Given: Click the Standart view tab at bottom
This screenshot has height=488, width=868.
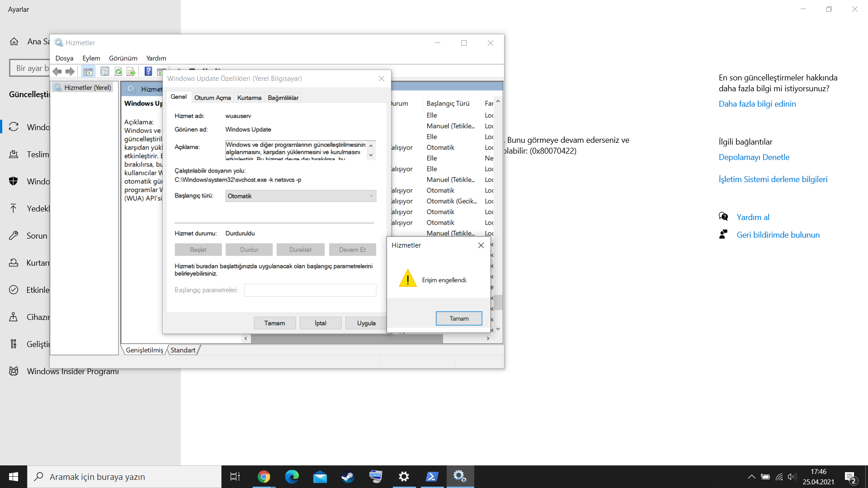Looking at the screenshot, I should point(183,350).
